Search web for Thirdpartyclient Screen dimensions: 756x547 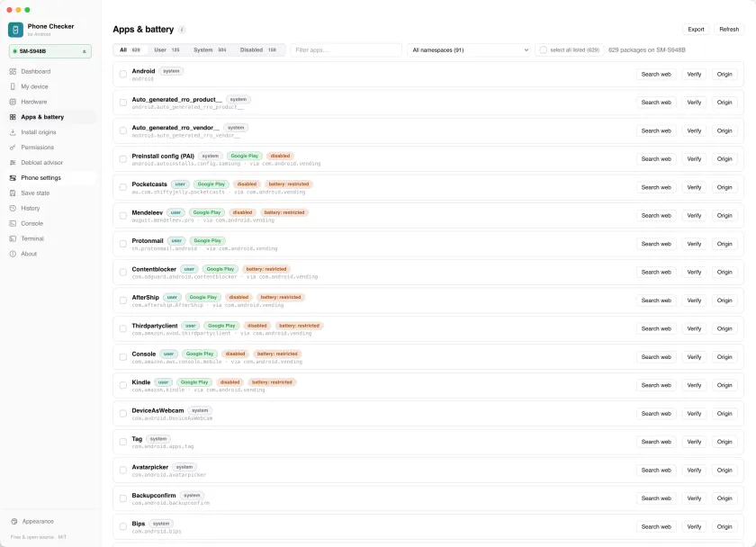656,328
